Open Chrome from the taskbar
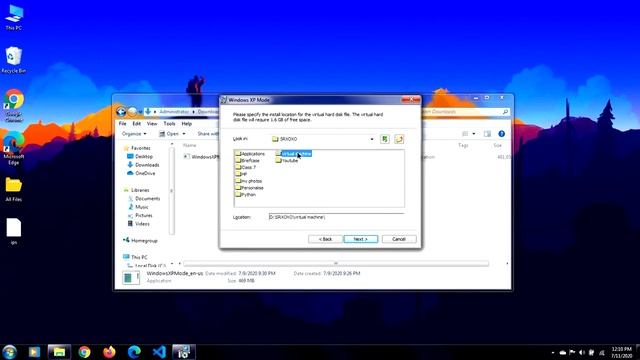 pyautogui.click(x=84, y=352)
